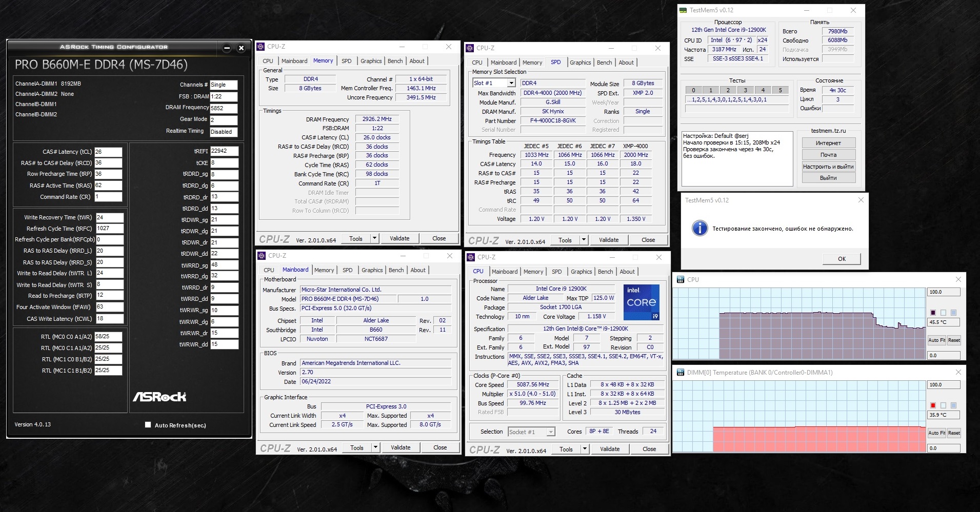Screen dimensions: 980x512
Task: Open Bench tab in Mainboard CPU-Z window
Action: point(396,270)
